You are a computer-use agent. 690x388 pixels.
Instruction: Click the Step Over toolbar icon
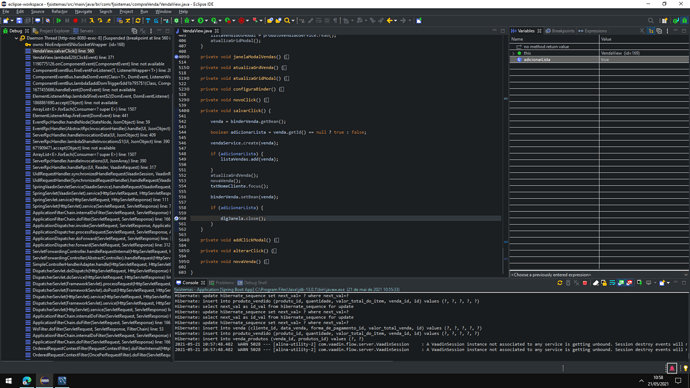tap(100, 21)
